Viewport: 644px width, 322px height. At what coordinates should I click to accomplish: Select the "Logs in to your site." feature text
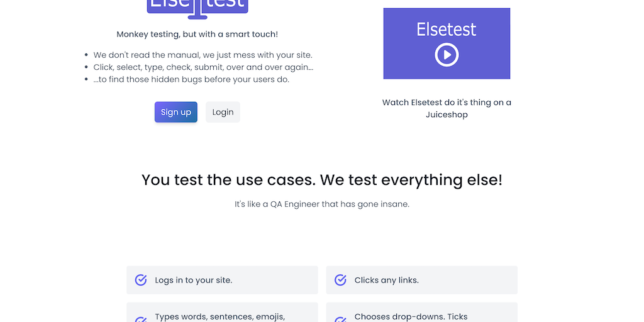point(193,280)
